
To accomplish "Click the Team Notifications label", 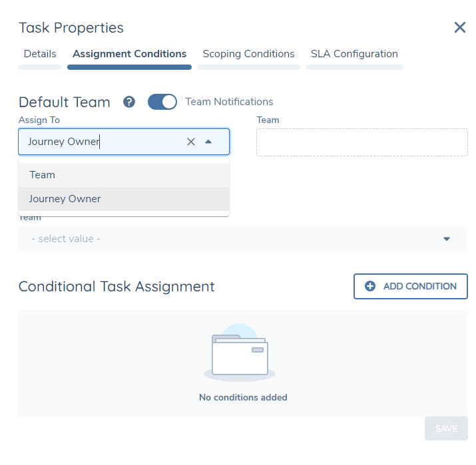I will (229, 102).
